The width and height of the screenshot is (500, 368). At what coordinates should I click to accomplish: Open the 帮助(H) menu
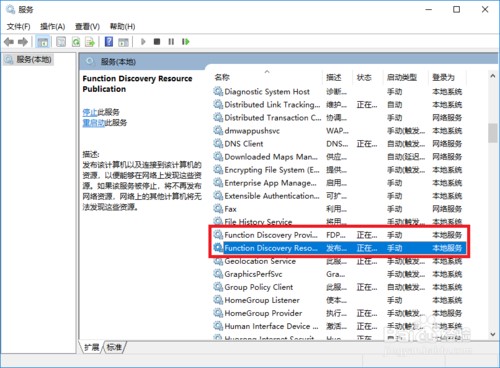(122, 27)
